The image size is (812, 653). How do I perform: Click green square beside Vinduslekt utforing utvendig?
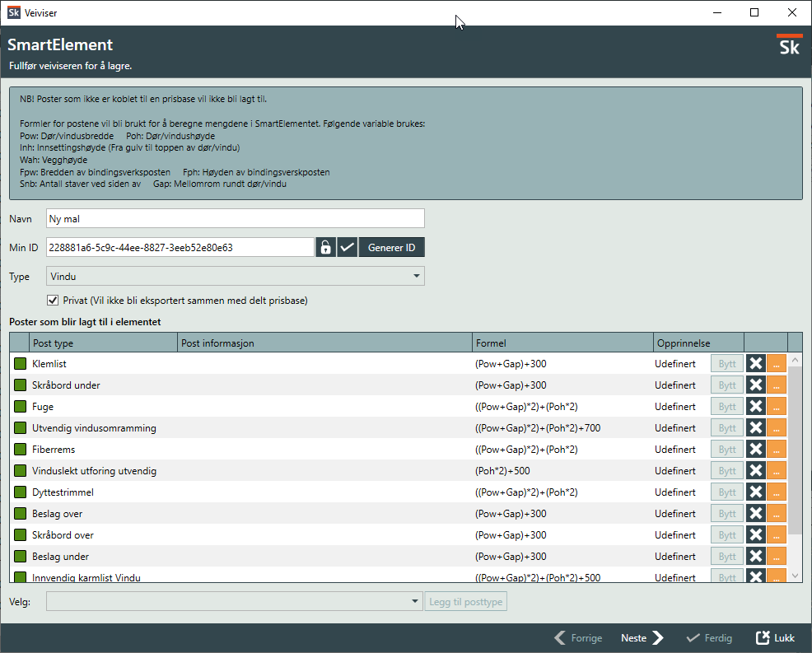click(21, 471)
